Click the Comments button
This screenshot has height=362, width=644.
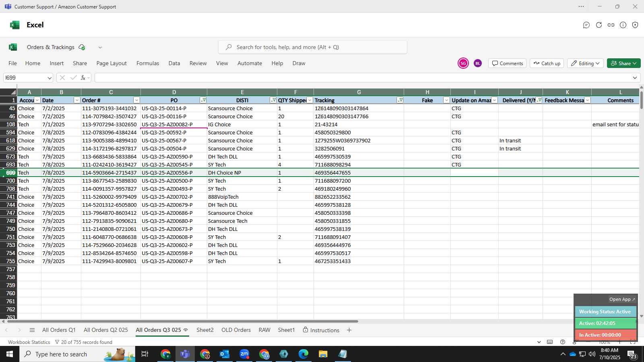point(508,63)
